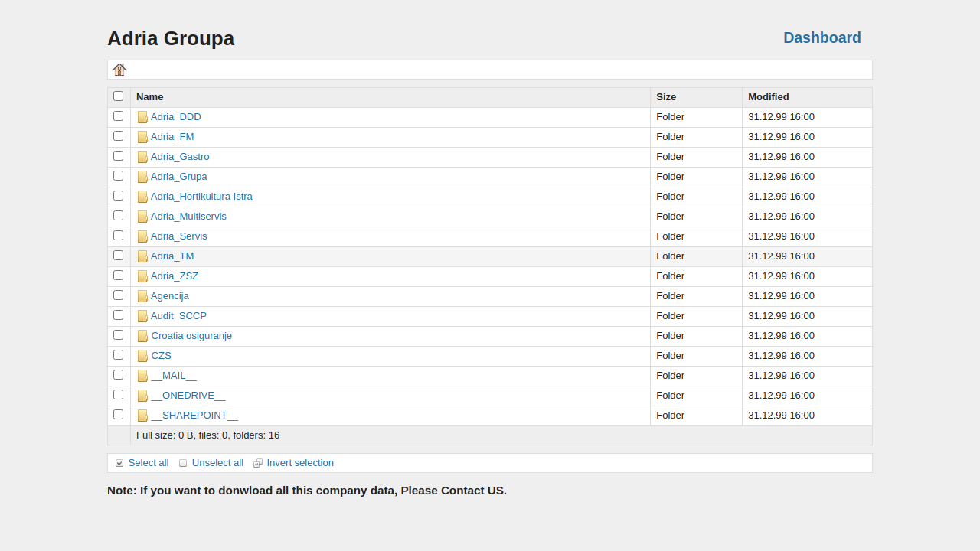
Task: Click the Invert selection icon
Action: click(x=258, y=463)
